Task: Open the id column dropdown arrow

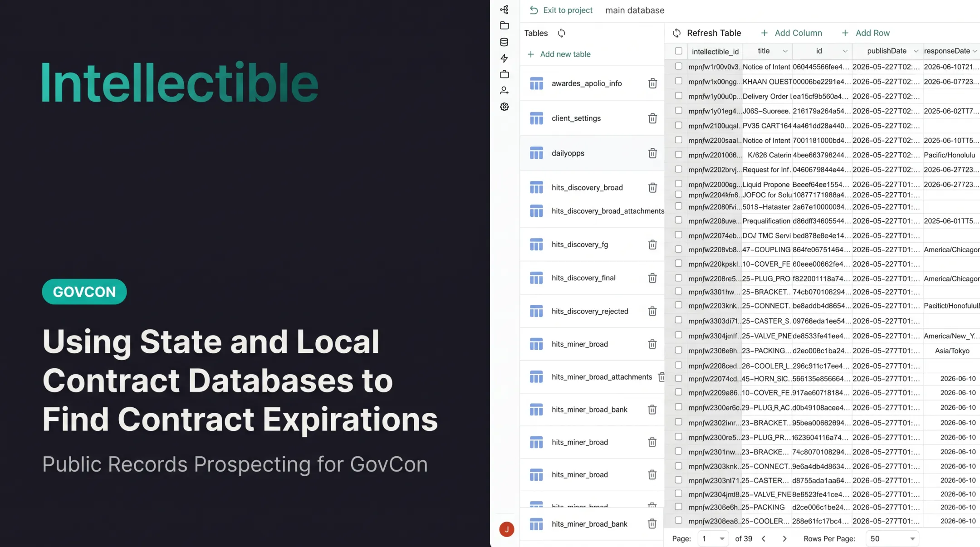Action: click(845, 51)
